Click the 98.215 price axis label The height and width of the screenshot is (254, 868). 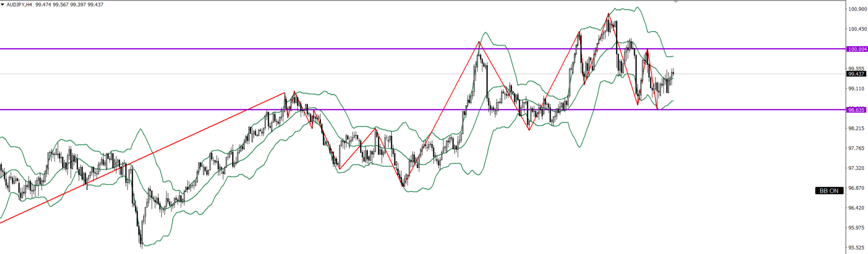(856, 128)
